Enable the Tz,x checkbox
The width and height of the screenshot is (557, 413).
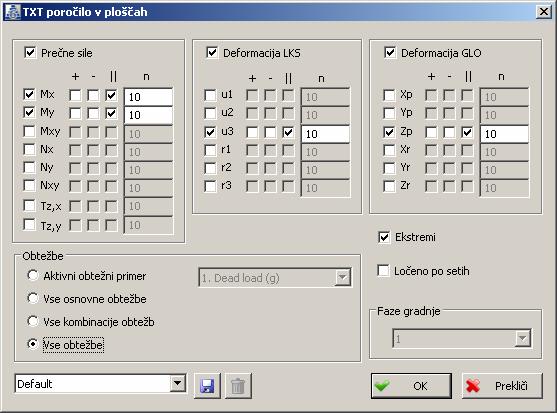click(29, 205)
